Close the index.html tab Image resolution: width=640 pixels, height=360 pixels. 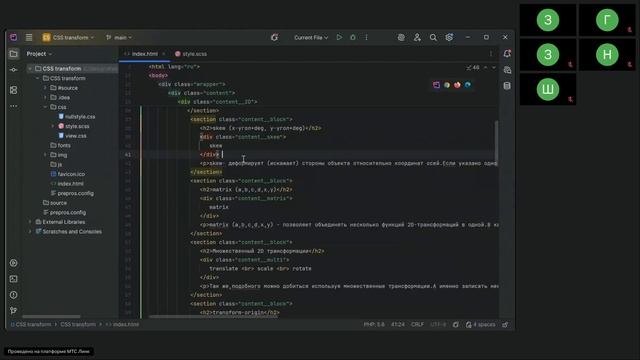click(164, 53)
